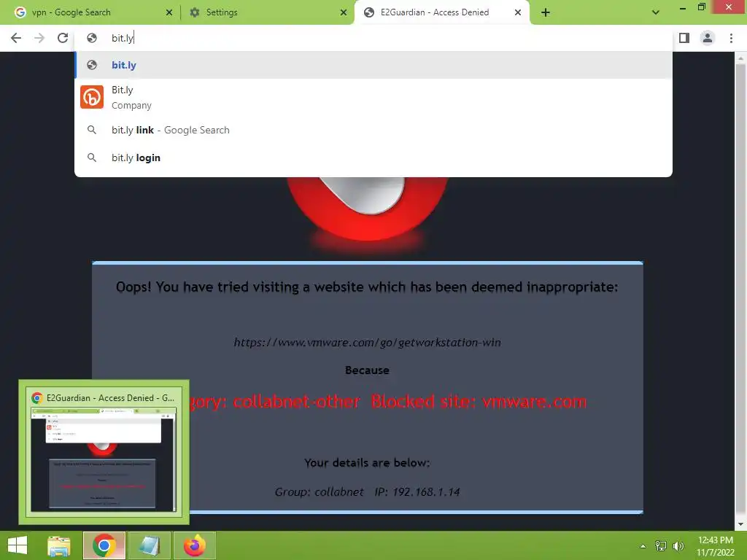Click the network status tray icon
Viewport: 747px width, 560px height.
pos(661,546)
